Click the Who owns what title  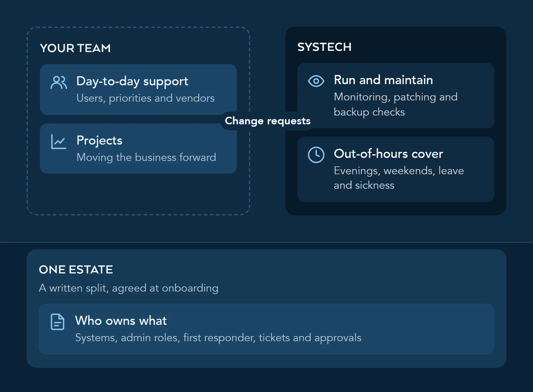pyautogui.click(x=121, y=321)
